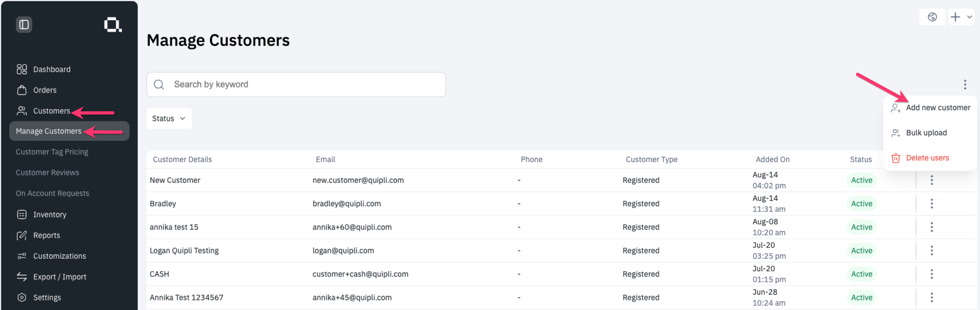Image resolution: width=980 pixels, height=310 pixels.
Task: Go to Customer Reviews section
Action: pos(47,172)
